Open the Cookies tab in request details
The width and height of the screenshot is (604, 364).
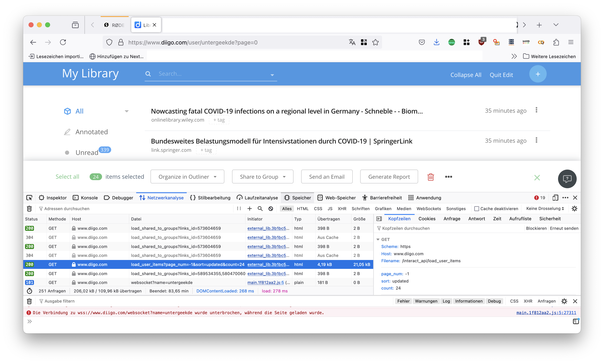pos(427,218)
